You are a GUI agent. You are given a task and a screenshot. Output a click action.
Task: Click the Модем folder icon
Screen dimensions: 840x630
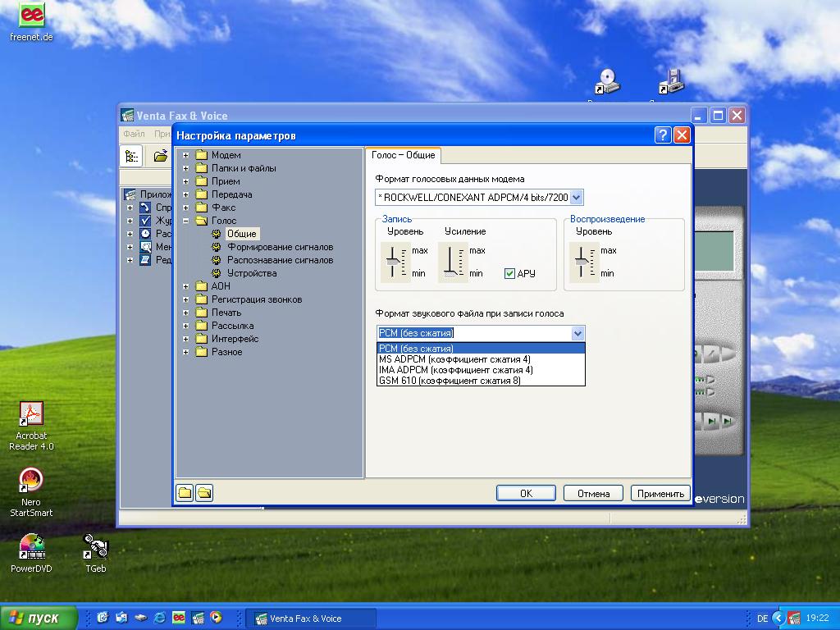[202, 155]
